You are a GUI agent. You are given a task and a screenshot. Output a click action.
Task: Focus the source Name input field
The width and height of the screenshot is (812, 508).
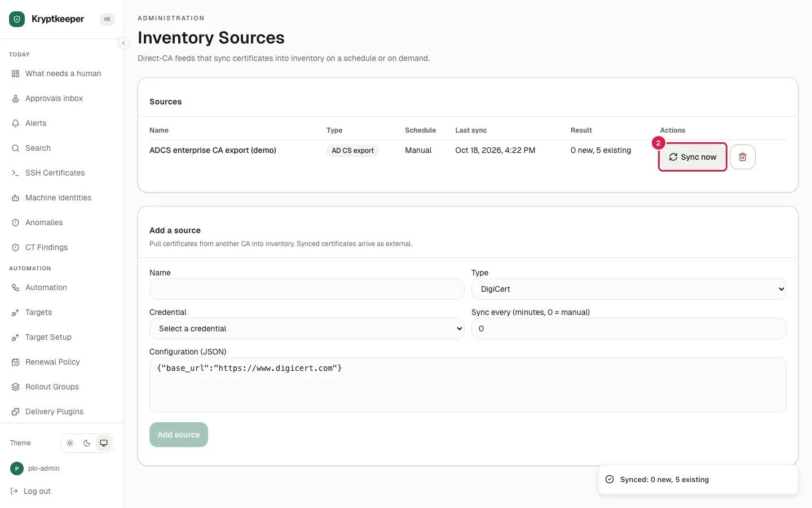coord(307,289)
